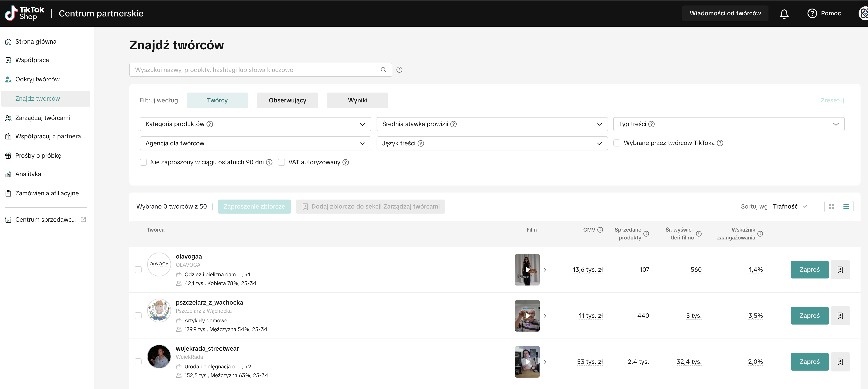Viewport: 868px width, 389px height.
Task: Go to Strona główna in sidebar
Action: 36,41
